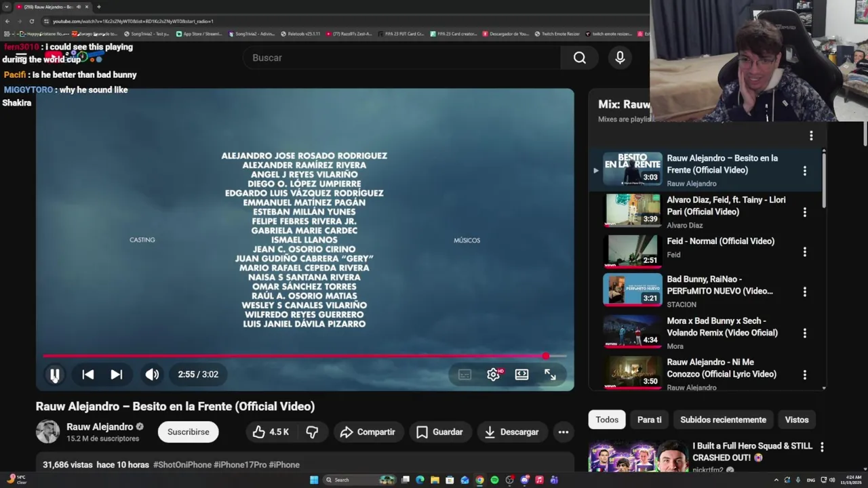Image resolution: width=868 pixels, height=488 pixels.
Task: Skip to the next video
Action: pos(117,374)
